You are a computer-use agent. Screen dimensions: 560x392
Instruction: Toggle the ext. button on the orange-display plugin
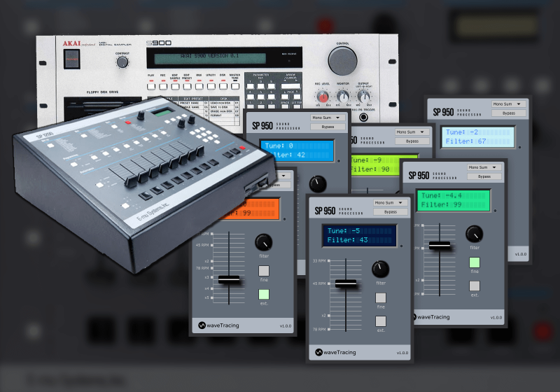(264, 294)
